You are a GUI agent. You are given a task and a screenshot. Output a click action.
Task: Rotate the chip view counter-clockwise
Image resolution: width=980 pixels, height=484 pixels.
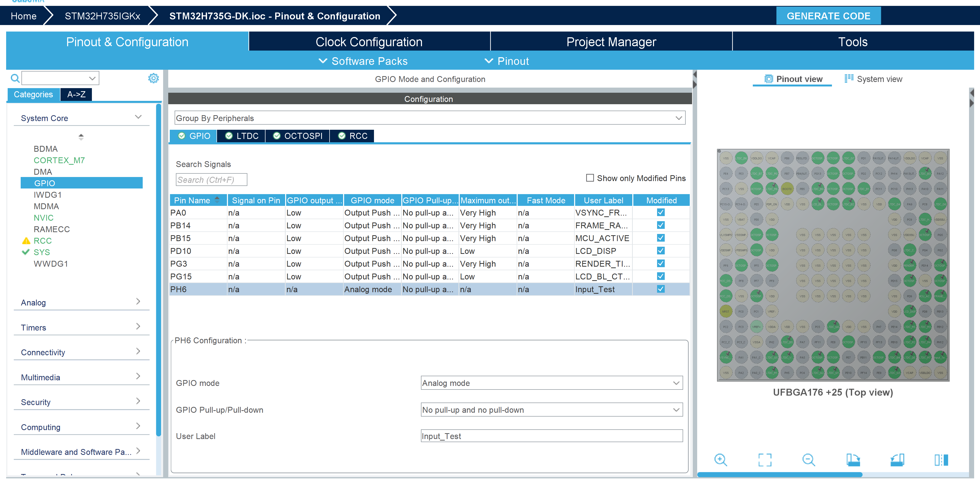(x=897, y=460)
